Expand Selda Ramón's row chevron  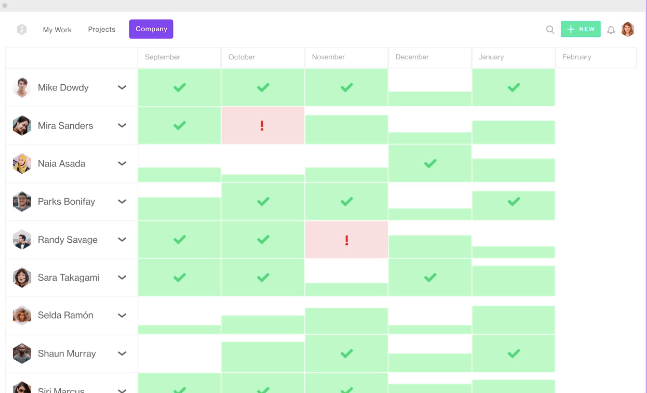(122, 315)
